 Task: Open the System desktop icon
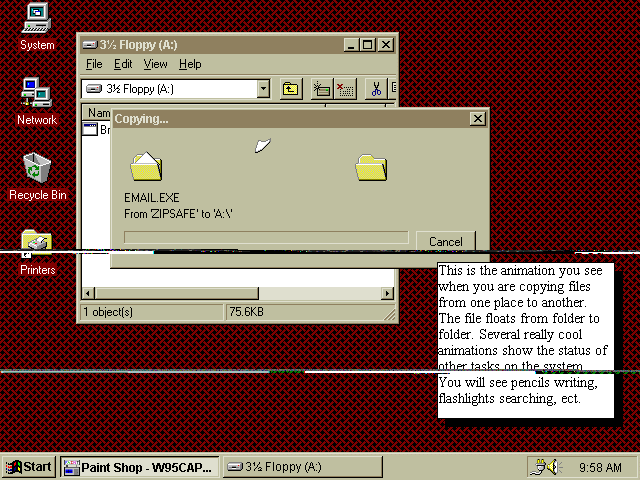point(37,18)
